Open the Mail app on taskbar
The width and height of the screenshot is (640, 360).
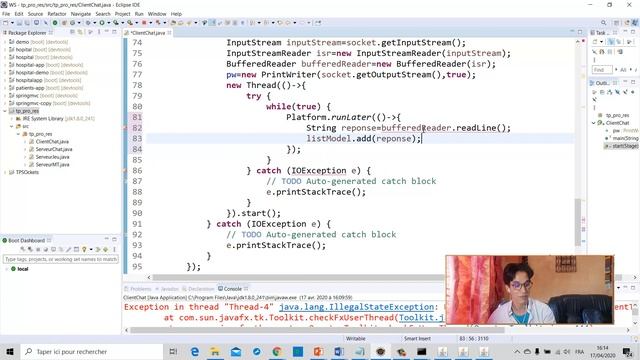click(x=236, y=351)
